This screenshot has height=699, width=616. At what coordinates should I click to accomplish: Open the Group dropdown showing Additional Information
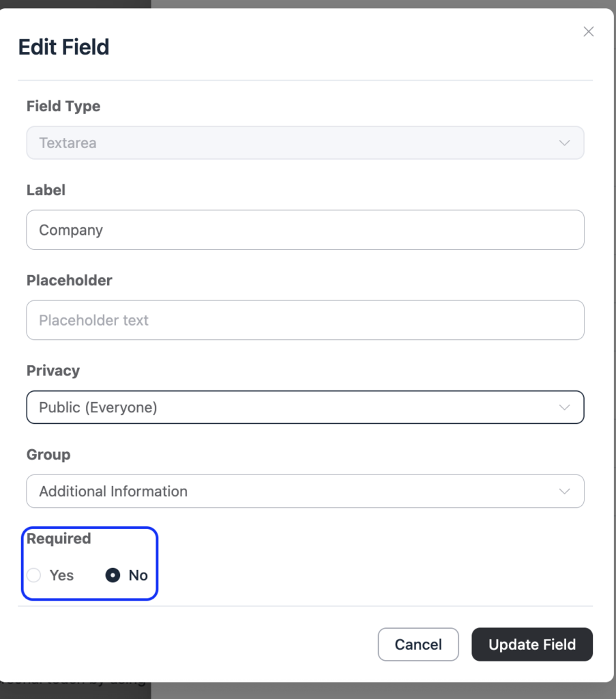305,491
